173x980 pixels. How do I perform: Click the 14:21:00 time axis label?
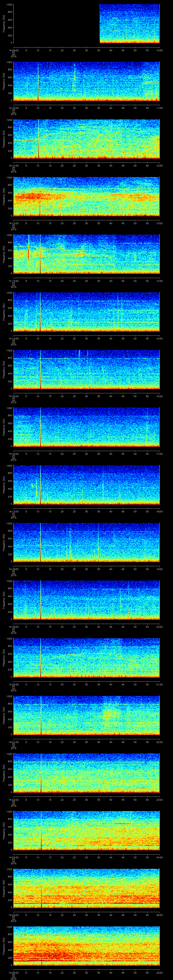[13, 742]
